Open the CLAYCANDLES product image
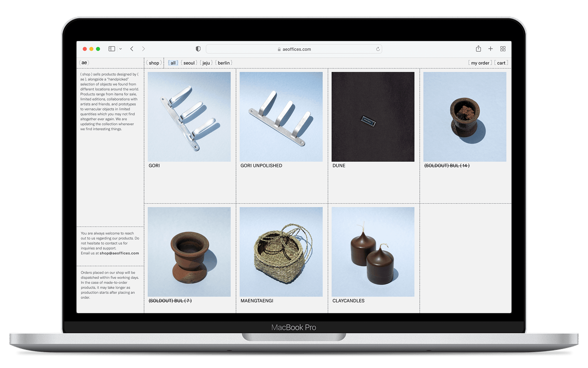588x368 pixels. pos(373,252)
